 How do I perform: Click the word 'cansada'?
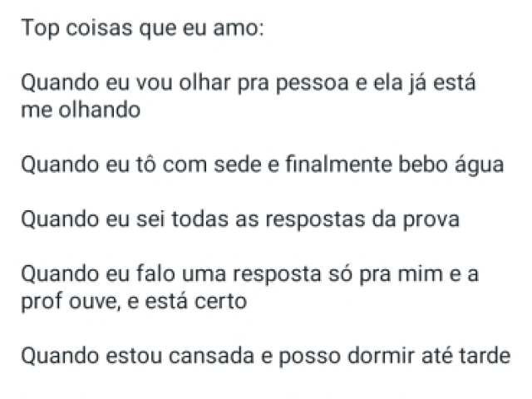(211, 356)
